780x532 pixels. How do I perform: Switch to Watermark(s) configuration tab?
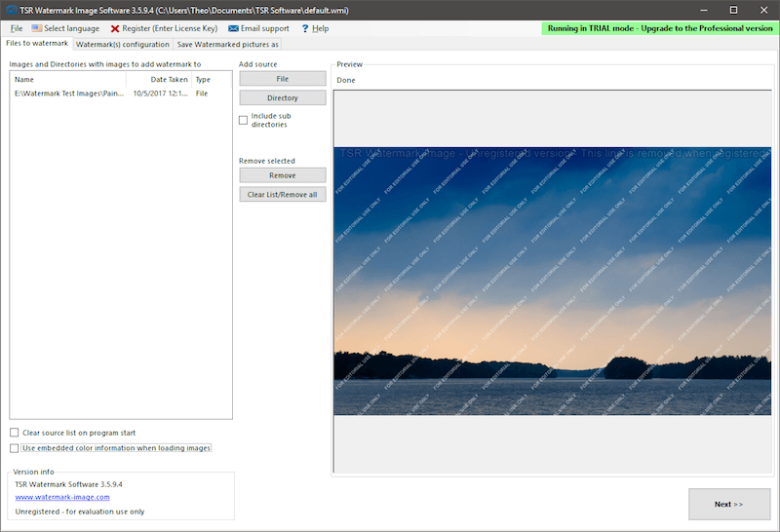click(123, 44)
